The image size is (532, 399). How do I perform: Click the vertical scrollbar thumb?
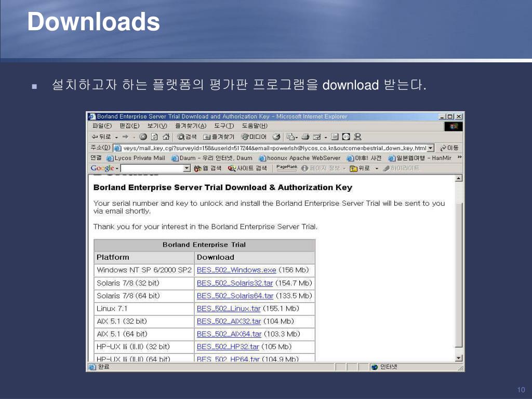click(459, 275)
